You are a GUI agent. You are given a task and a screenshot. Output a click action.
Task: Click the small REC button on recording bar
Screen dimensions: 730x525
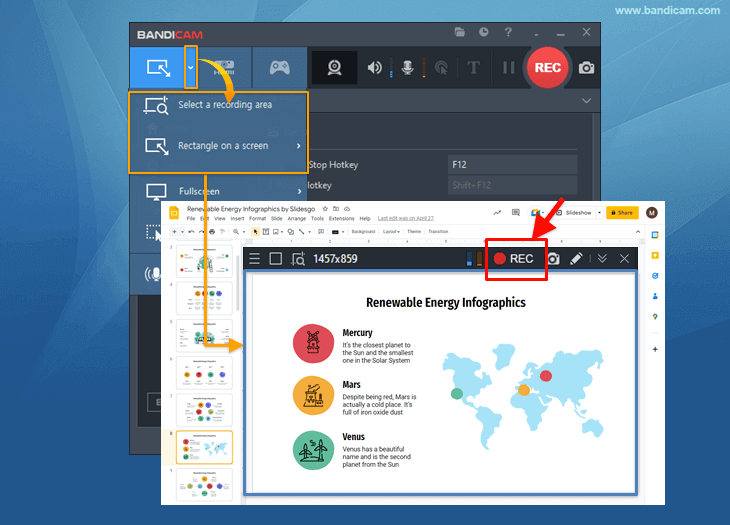(514, 259)
